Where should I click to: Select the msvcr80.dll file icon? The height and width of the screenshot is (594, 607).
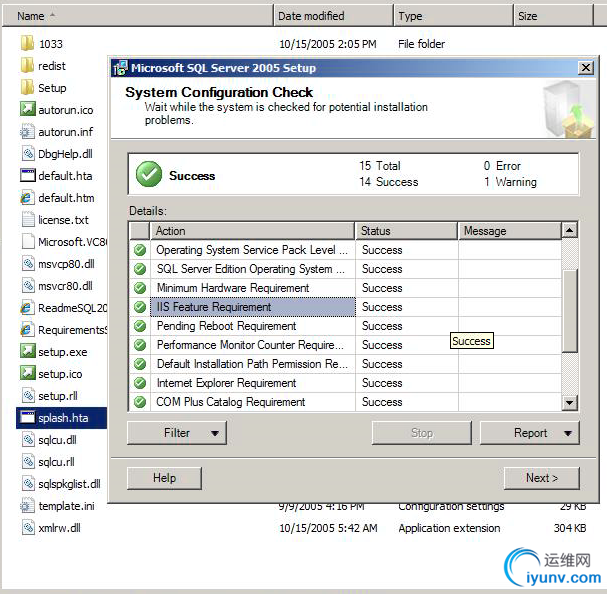tap(28, 286)
